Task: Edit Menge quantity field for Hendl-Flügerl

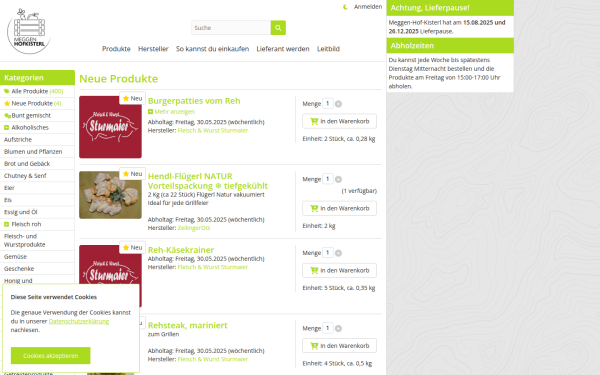Action: click(328, 179)
